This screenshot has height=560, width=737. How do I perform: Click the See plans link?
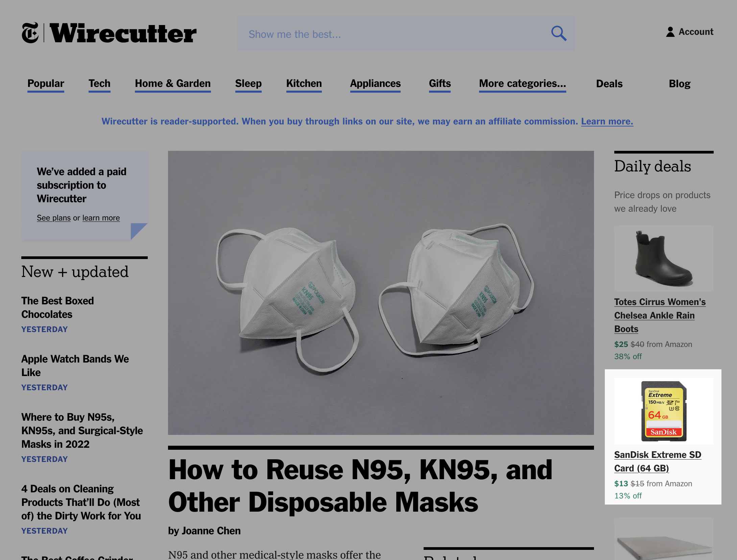[54, 218]
